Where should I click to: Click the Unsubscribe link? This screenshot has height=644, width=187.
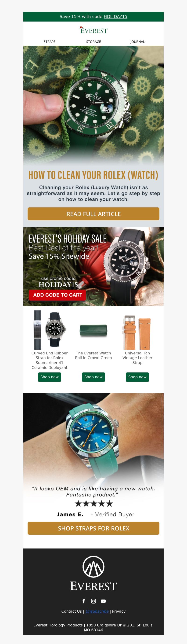97,611
